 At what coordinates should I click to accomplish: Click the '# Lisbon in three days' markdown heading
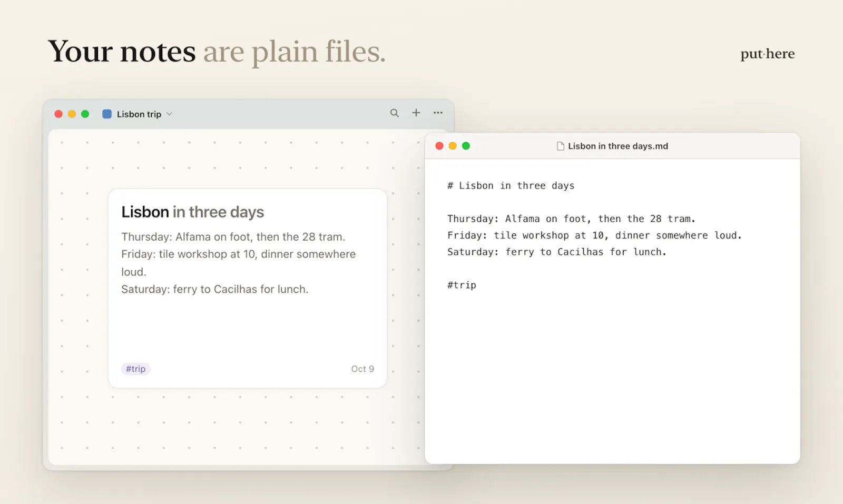[x=511, y=186]
